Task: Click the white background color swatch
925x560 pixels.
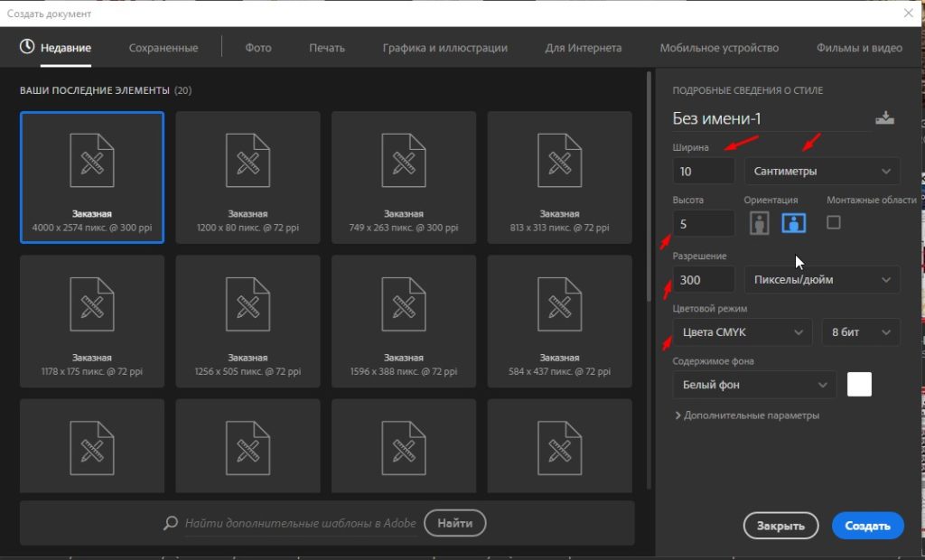Action: pos(859,385)
